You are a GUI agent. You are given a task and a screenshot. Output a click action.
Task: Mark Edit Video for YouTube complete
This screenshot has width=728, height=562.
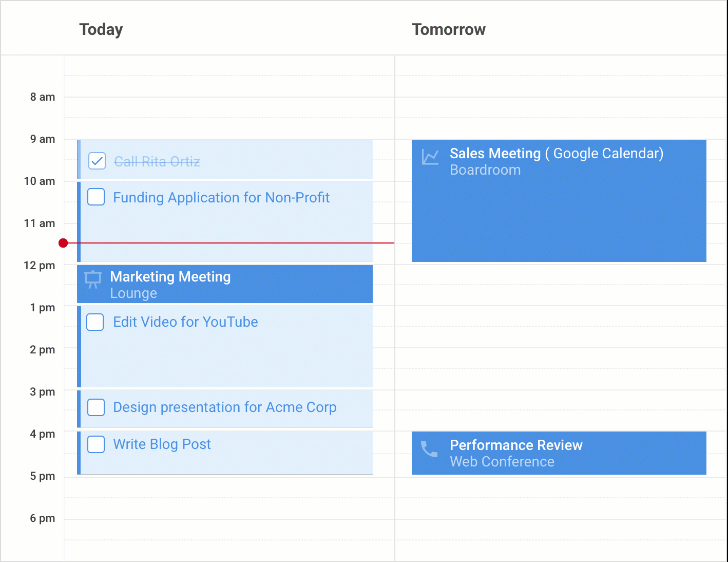[95, 322]
